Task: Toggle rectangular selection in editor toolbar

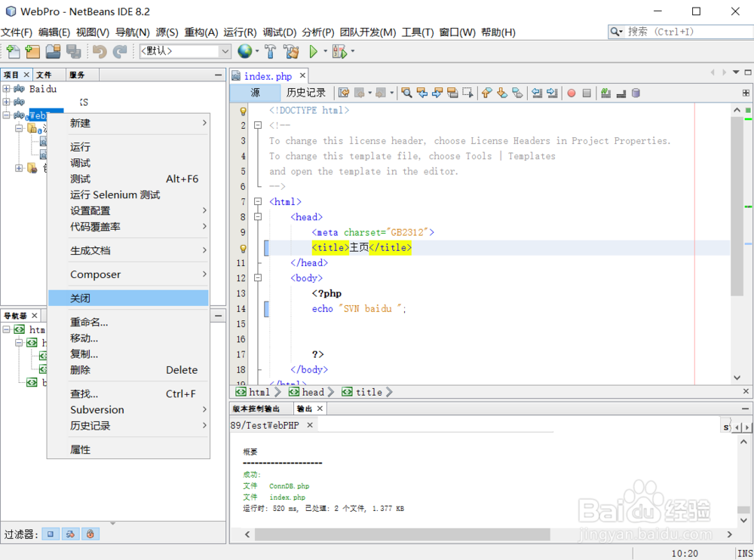Action: pyautogui.click(x=467, y=93)
